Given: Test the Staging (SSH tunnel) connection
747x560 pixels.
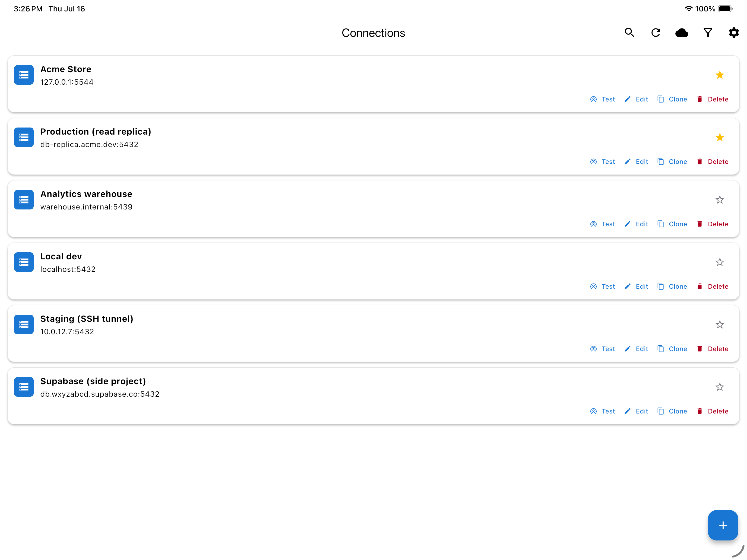Looking at the screenshot, I should pyautogui.click(x=603, y=349).
